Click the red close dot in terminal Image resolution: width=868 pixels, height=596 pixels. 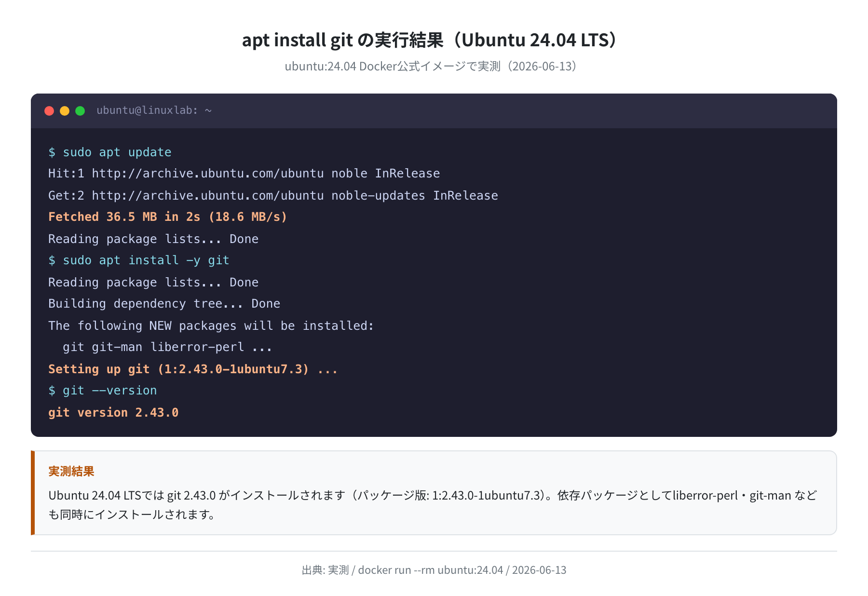click(49, 111)
